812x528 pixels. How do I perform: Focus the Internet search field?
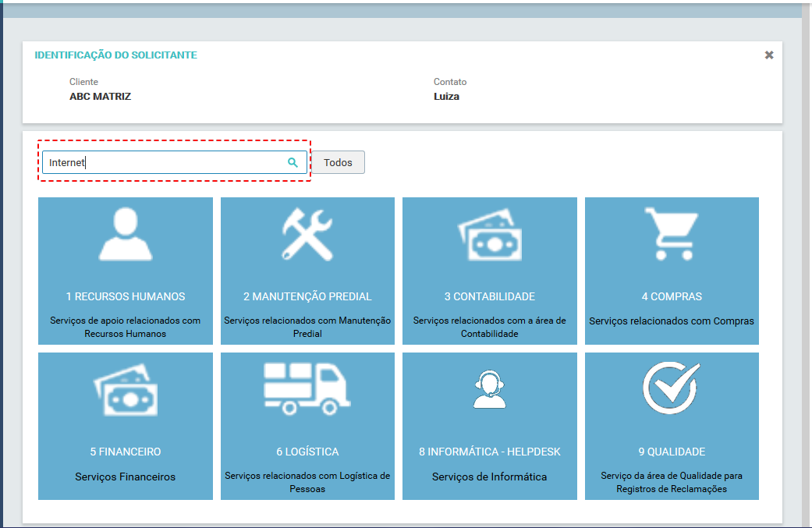coord(175,162)
